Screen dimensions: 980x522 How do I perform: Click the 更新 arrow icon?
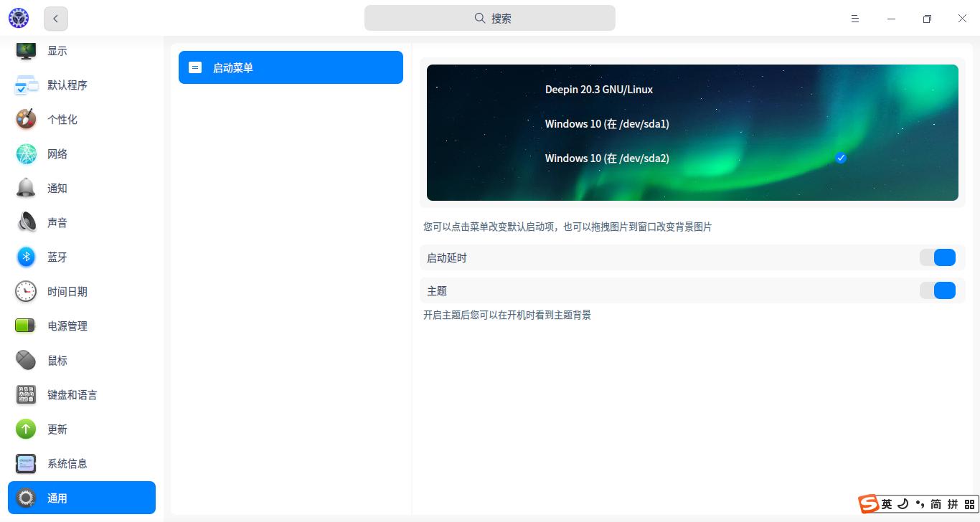tap(26, 429)
